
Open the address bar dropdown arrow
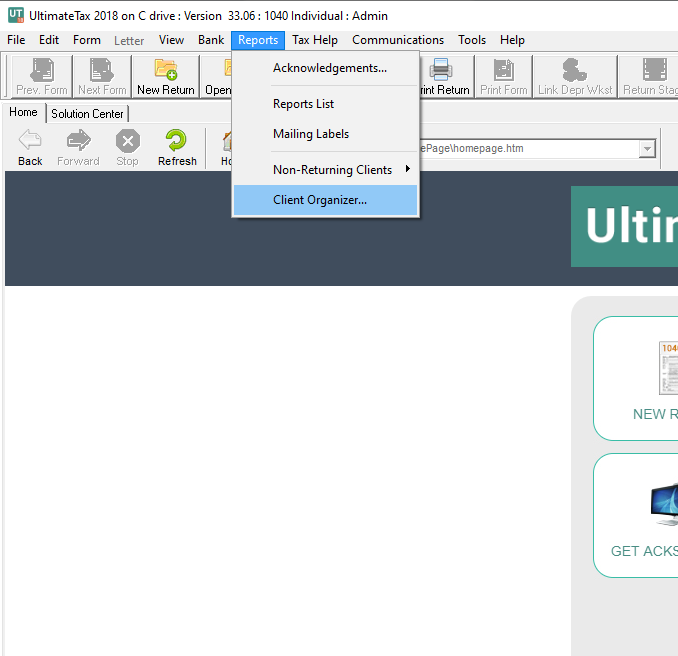tap(647, 149)
